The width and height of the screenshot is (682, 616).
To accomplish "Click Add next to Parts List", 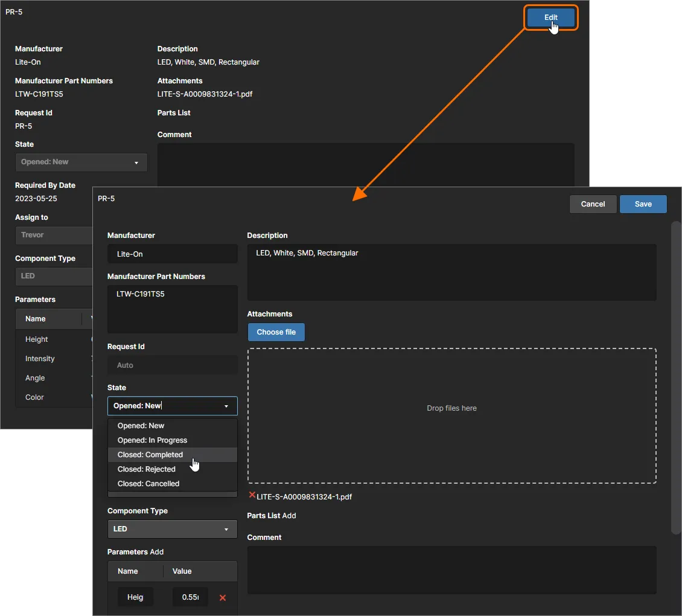I will click(x=289, y=515).
